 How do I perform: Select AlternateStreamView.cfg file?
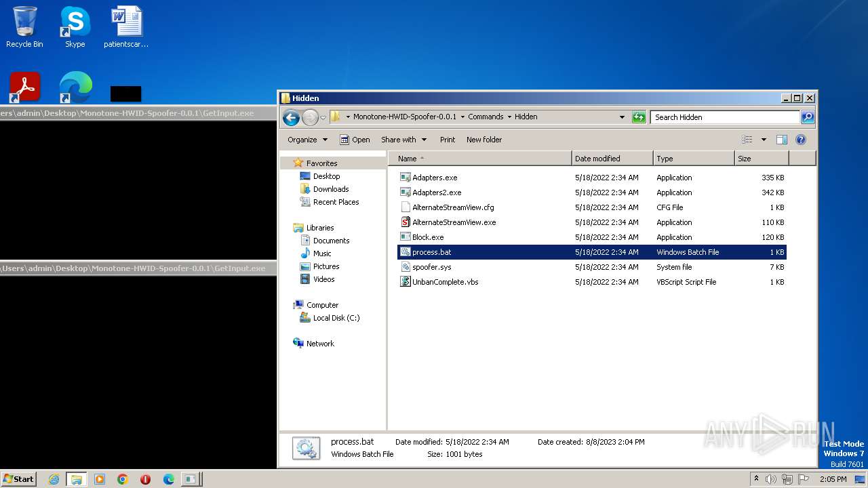[x=591, y=207]
